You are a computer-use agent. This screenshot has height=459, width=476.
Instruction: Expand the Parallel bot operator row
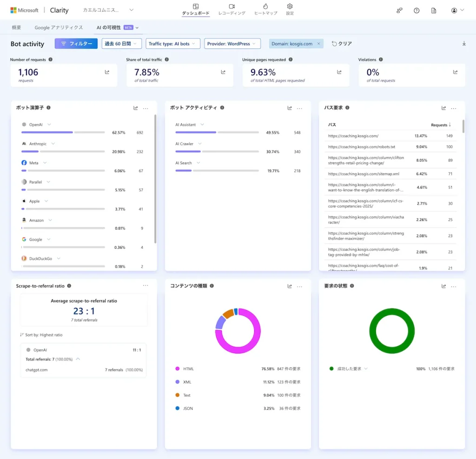pyautogui.click(x=48, y=182)
